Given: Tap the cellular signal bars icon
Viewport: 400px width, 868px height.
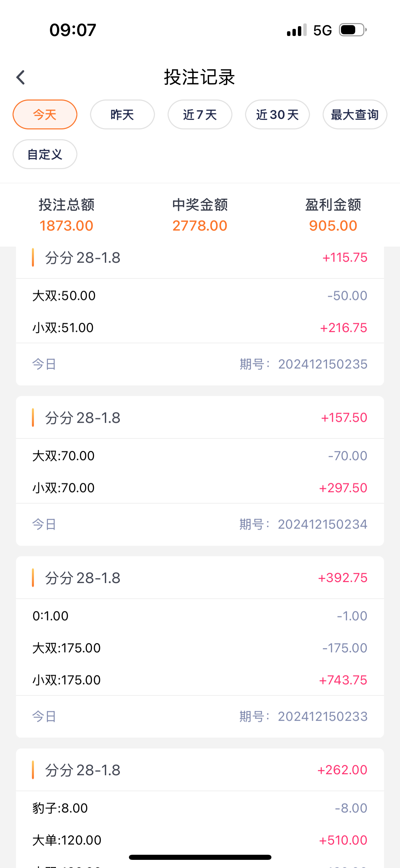Looking at the screenshot, I should [297, 30].
